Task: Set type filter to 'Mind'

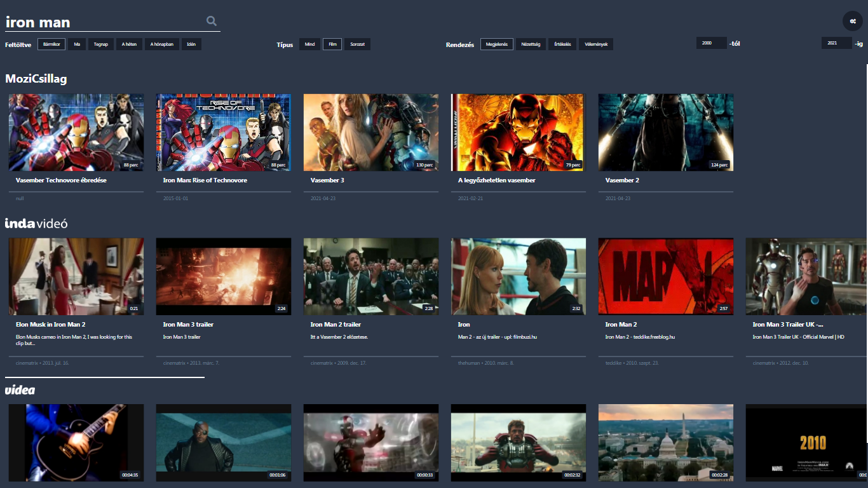Action: coord(309,44)
